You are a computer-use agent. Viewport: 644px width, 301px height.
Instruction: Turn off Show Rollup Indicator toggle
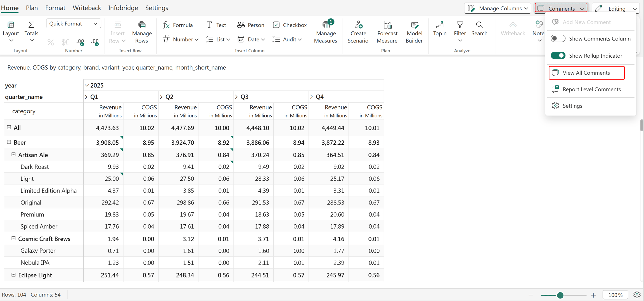(x=558, y=55)
